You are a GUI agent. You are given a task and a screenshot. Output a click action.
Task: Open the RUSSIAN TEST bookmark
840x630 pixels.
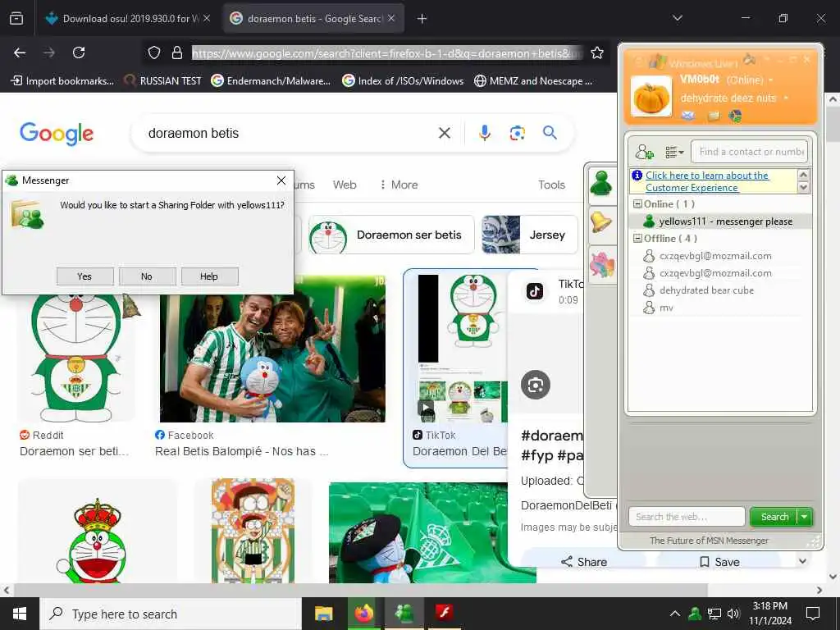click(162, 81)
